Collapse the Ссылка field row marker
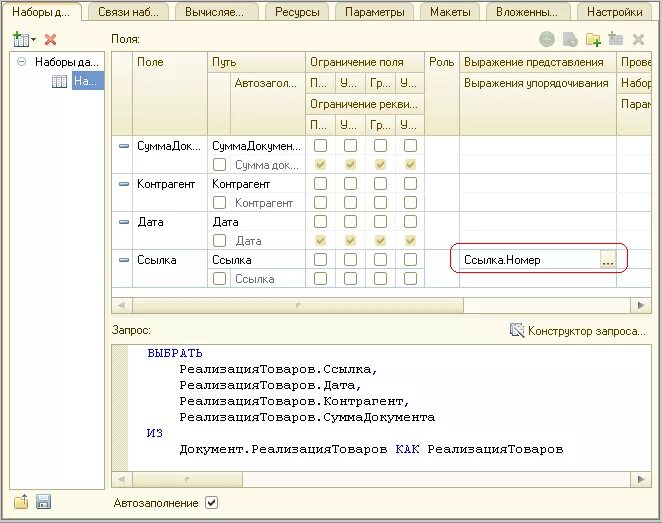Image resolution: width=662 pixels, height=523 pixels. (x=124, y=260)
